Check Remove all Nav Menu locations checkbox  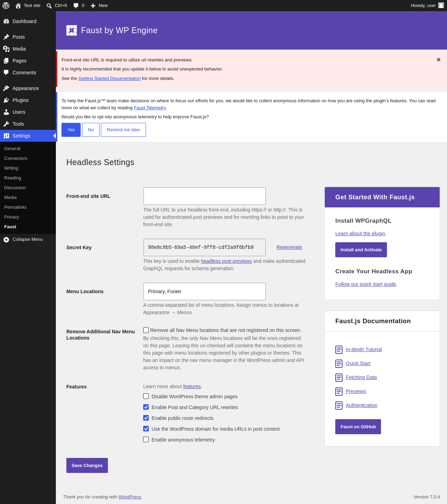click(x=146, y=330)
